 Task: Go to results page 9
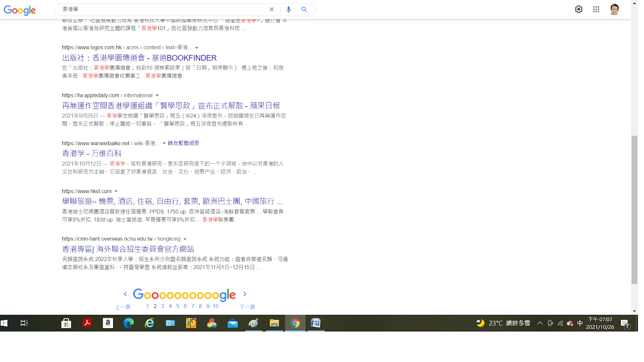point(208,306)
